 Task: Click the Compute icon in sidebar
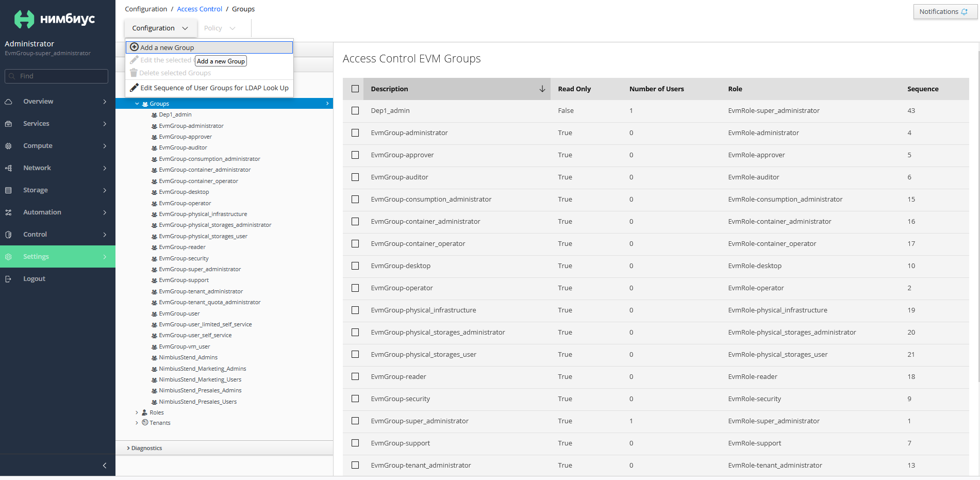click(x=8, y=146)
